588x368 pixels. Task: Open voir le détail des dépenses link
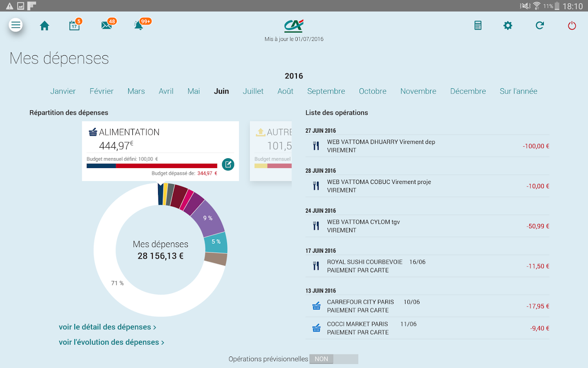(108, 327)
